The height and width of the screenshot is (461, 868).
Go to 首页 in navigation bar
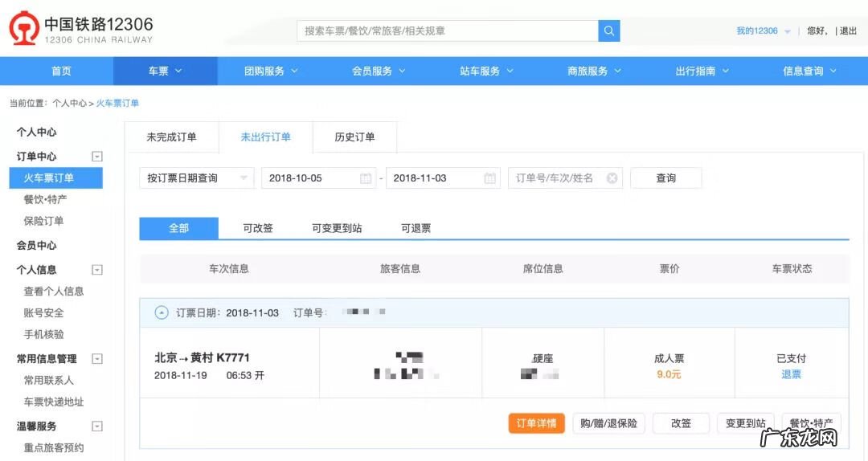[x=61, y=71]
